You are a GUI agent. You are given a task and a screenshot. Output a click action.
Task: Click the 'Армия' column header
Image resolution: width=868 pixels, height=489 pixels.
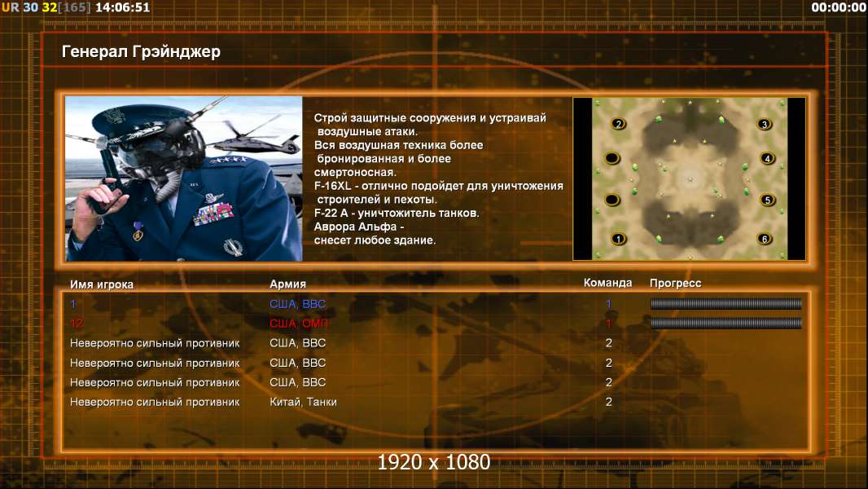[288, 284]
